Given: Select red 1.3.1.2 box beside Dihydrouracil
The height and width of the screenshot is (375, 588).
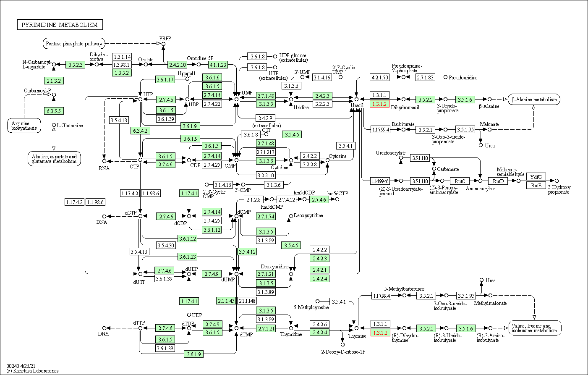Looking at the screenshot, I should point(380,104).
